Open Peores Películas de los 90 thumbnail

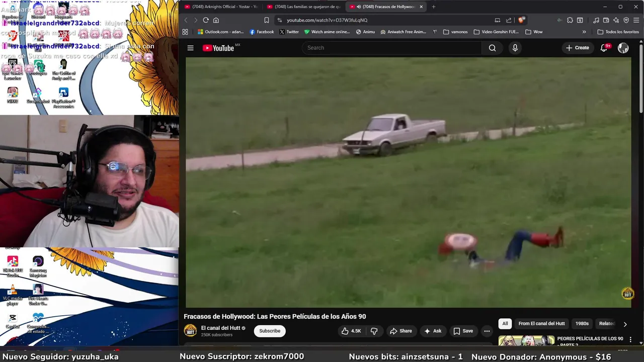pos(526,341)
